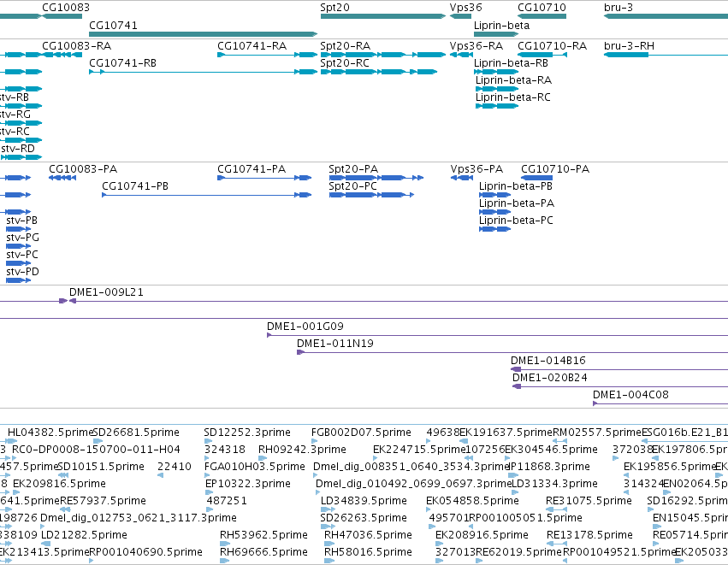
Task: Click the bru-3 gene feature
Action: (666, 16)
